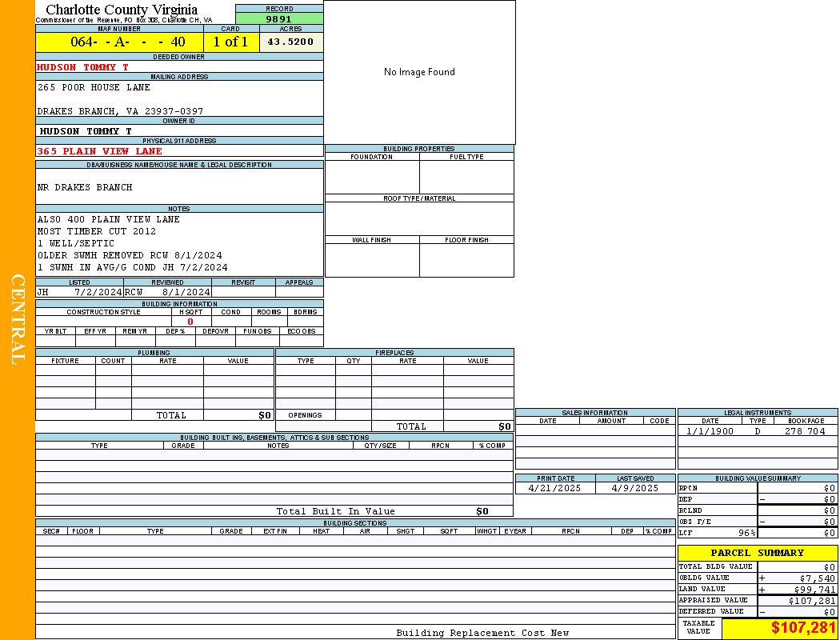Select the last saved date 4/9/2025
The width and height of the screenshot is (840, 640).
click(635, 488)
